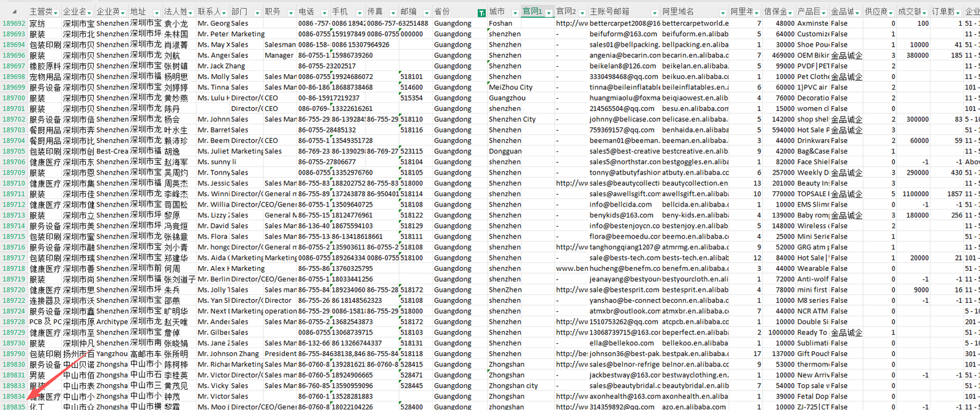Image resolution: width=980 pixels, height=410 pixels.
Task: Click the bettercarpet2008 email cell
Action: coord(624,23)
